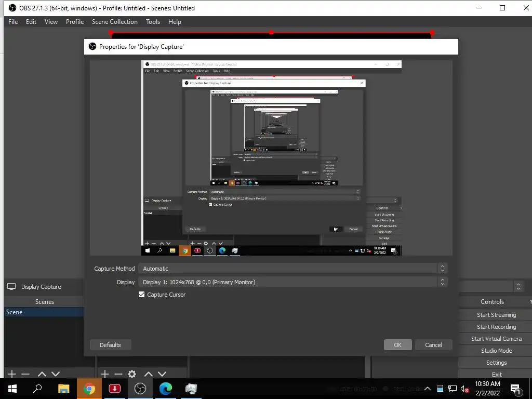Screen dimensions: 532x399
Task: Open the File menu
Action: point(13,22)
